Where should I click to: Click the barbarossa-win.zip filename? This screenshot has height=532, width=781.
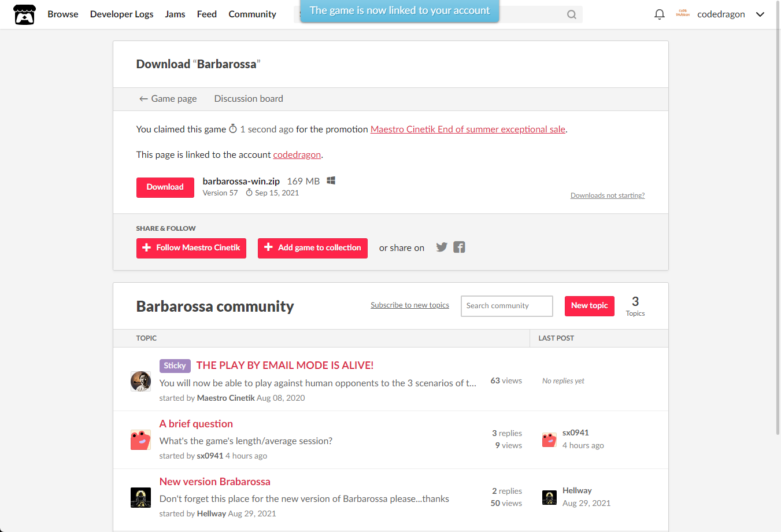tap(241, 182)
